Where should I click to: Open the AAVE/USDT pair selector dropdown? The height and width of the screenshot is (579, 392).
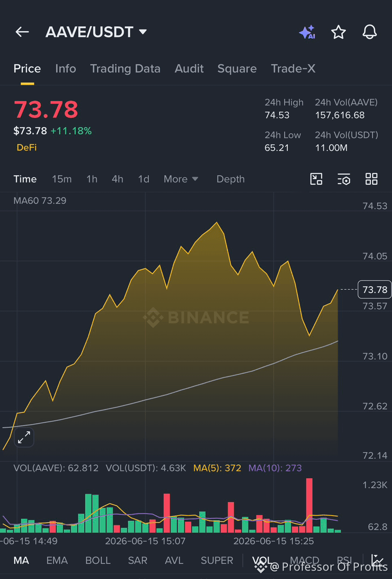(x=96, y=32)
